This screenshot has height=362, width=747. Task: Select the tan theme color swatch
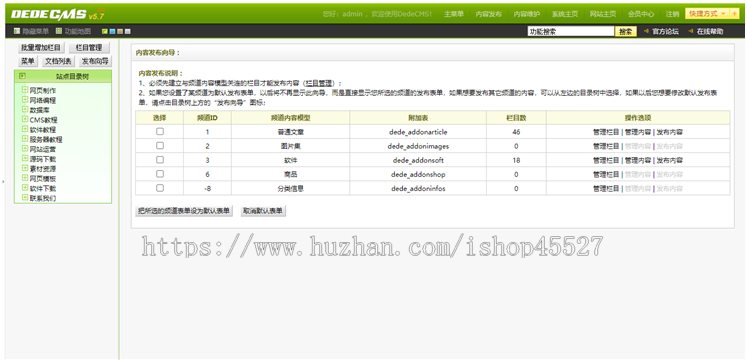pyautogui.click(x=120, y=32)
